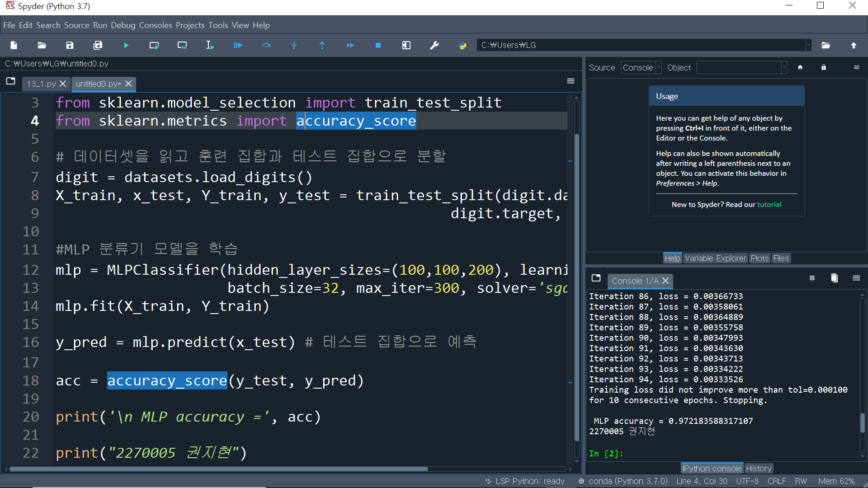This screenshot has width=868, height=488.
Task: Step over the current line in debugger
Action: pos(266,45)
